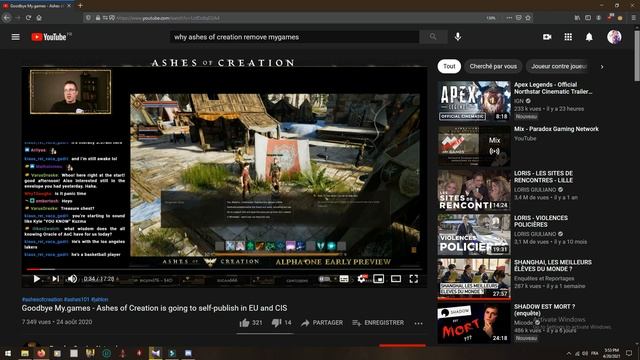
Task: Close the 'Goodbye My.games' tab
Action: tap(69, 6)
